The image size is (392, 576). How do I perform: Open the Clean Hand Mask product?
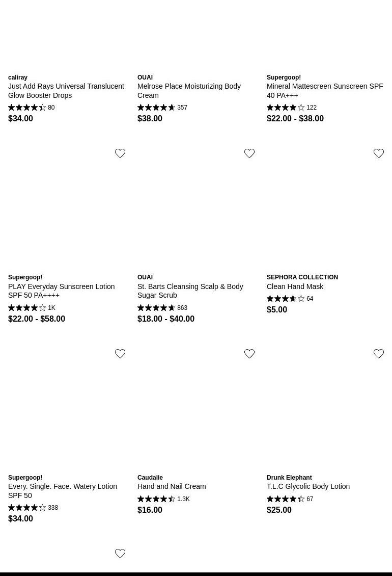tap(295, 286)
